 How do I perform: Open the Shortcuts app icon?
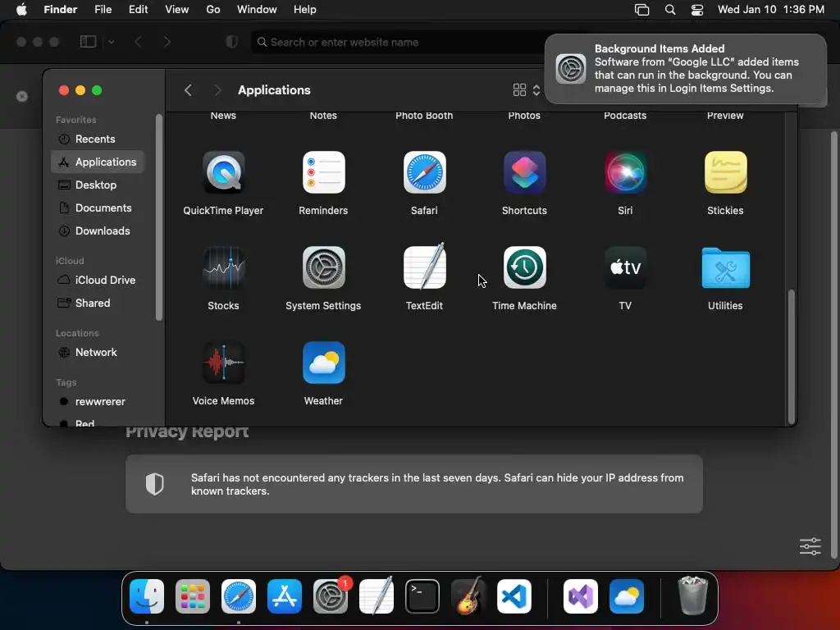524,172
